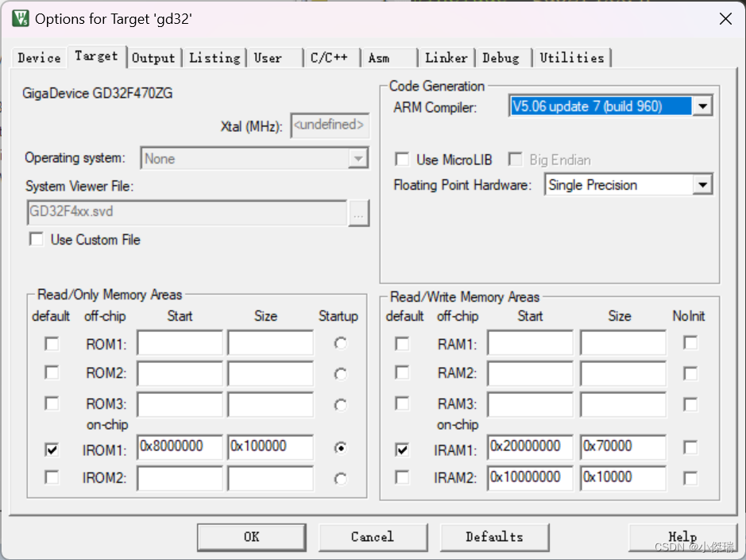Click the RAM1 Start address field
746x560 pixels.
point(530,342)
